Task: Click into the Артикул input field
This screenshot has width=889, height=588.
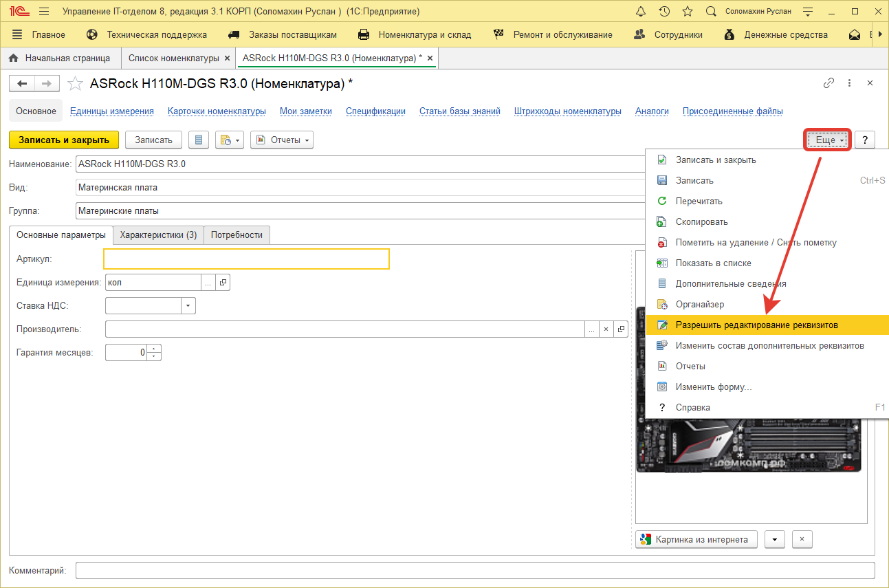Action: pos(246,259)
